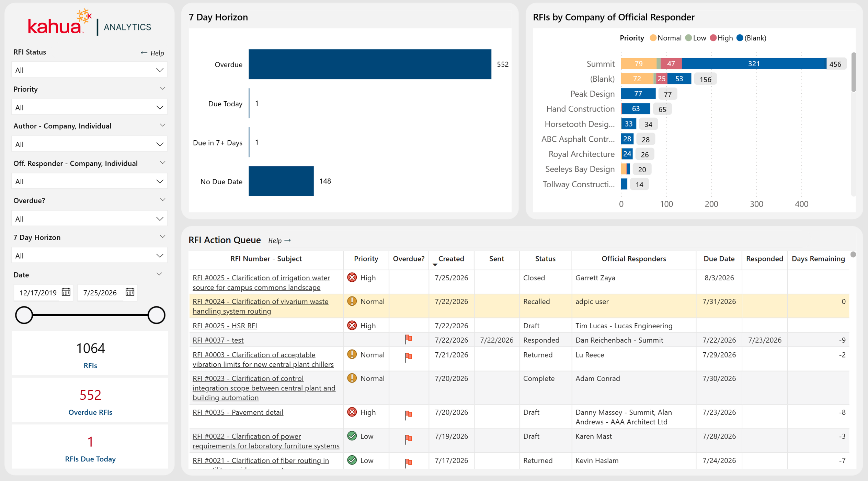The height and width of the screenshot is (481, 868).
Task: Click the High priority icon for RFI #0025 irrigation
Action: pos(352,277)
